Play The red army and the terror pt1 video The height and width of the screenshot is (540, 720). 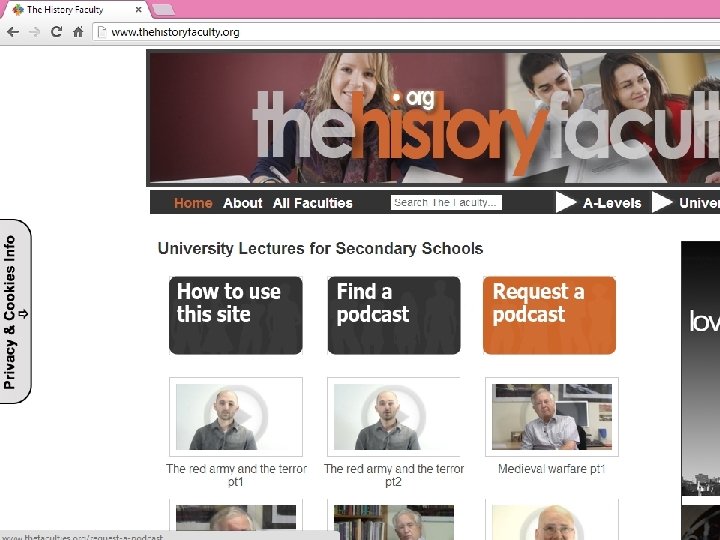tap(236, 417)
